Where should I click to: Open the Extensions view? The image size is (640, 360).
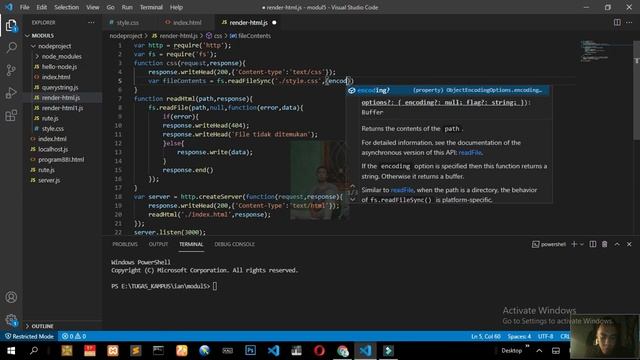coord(11,116)
